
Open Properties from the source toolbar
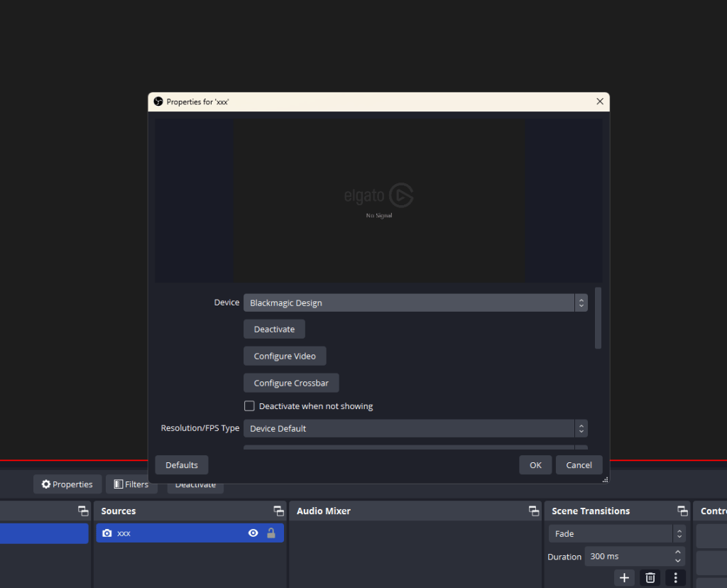(67, 484)
